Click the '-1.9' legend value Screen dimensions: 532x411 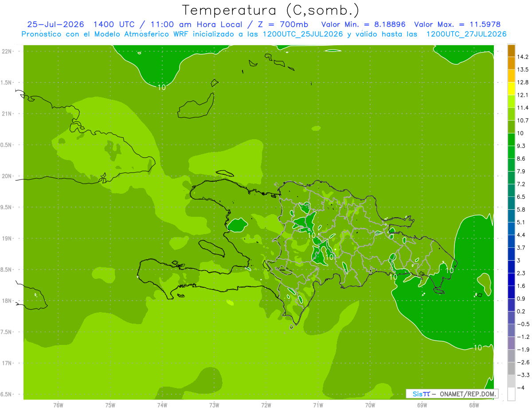click(x=524, y=350)
